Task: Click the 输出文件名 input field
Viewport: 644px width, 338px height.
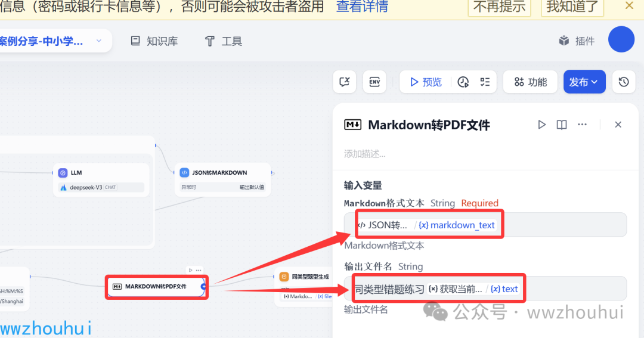Action: pos(485,289)
